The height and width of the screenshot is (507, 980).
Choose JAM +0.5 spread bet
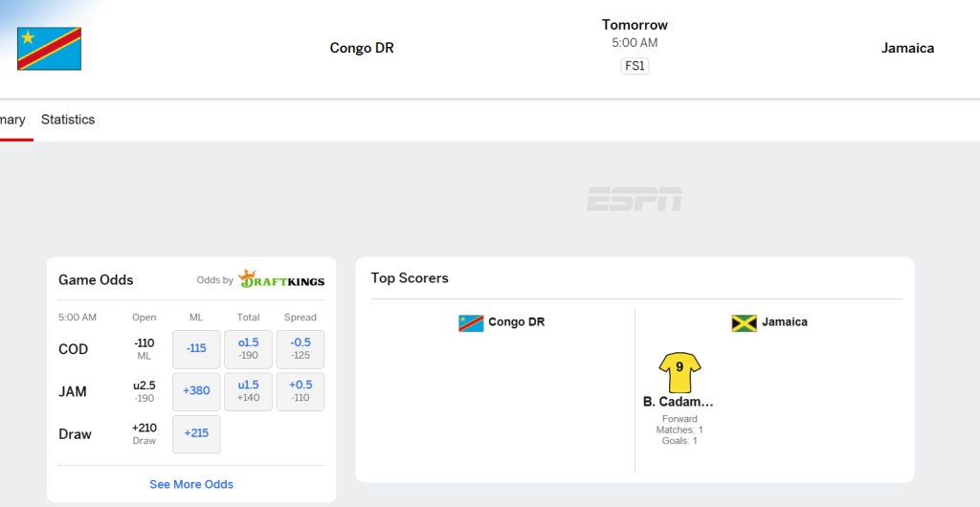(x=301, y=391)
